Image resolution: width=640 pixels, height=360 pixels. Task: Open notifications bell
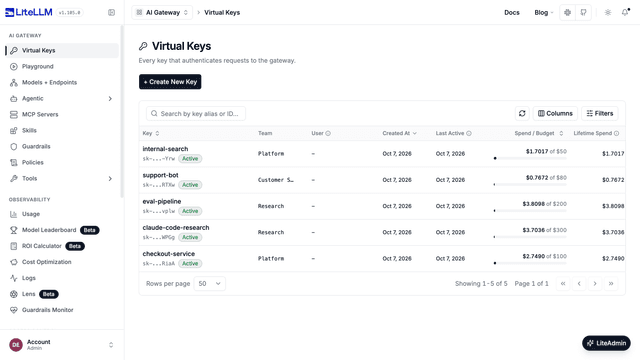[x=625, y=13]
